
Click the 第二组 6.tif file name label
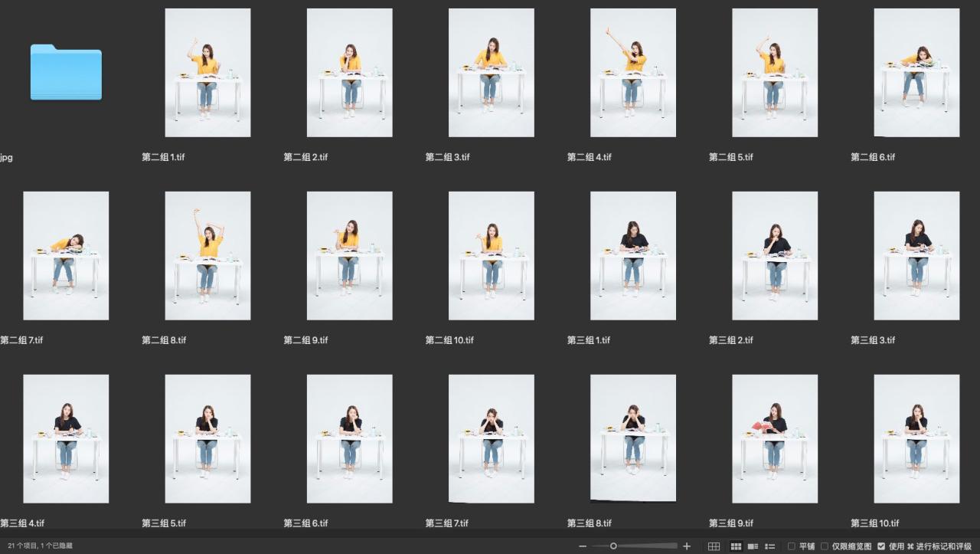click(873, 157)
